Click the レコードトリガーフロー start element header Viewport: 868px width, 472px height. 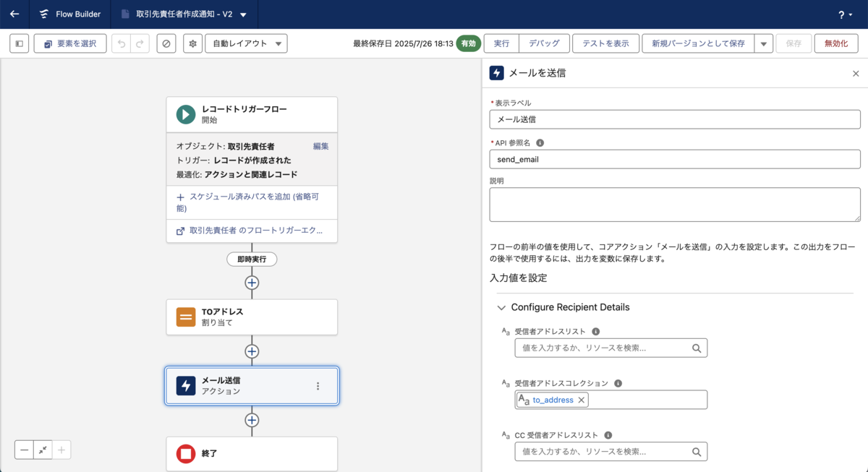252,114
